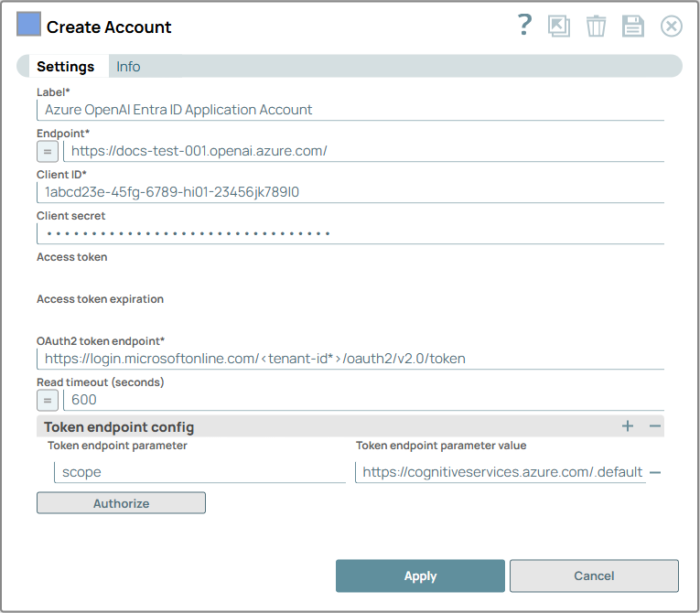Click the Create Account title text
Viewport: 700px width, 613px height.
pos(109,27)
